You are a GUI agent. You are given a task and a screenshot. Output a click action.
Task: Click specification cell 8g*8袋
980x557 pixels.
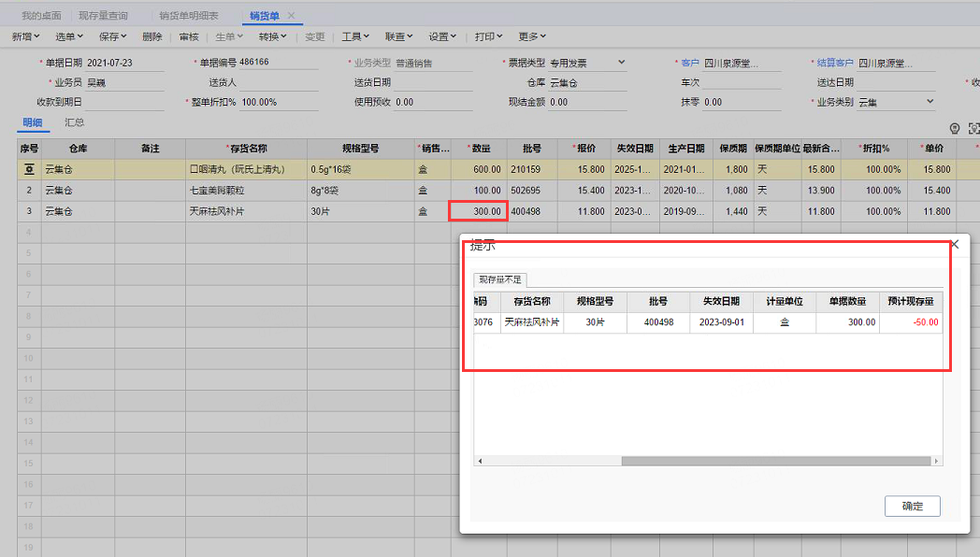361,191
